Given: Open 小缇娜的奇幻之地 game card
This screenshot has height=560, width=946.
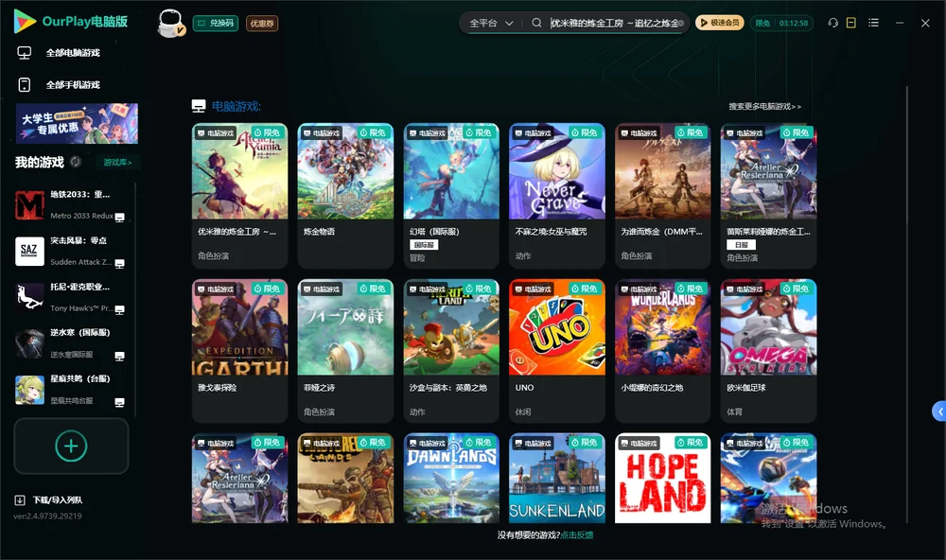Looking at the screenshot, I should (x=662, y=351).
